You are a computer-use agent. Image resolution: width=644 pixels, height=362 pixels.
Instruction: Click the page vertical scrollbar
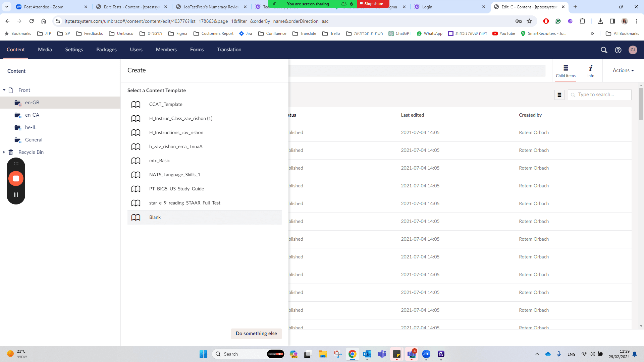click(641, 104)
